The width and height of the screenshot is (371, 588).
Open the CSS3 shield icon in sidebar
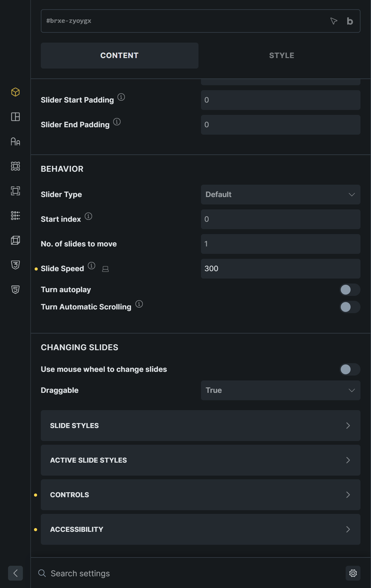[x=15, y=265]
